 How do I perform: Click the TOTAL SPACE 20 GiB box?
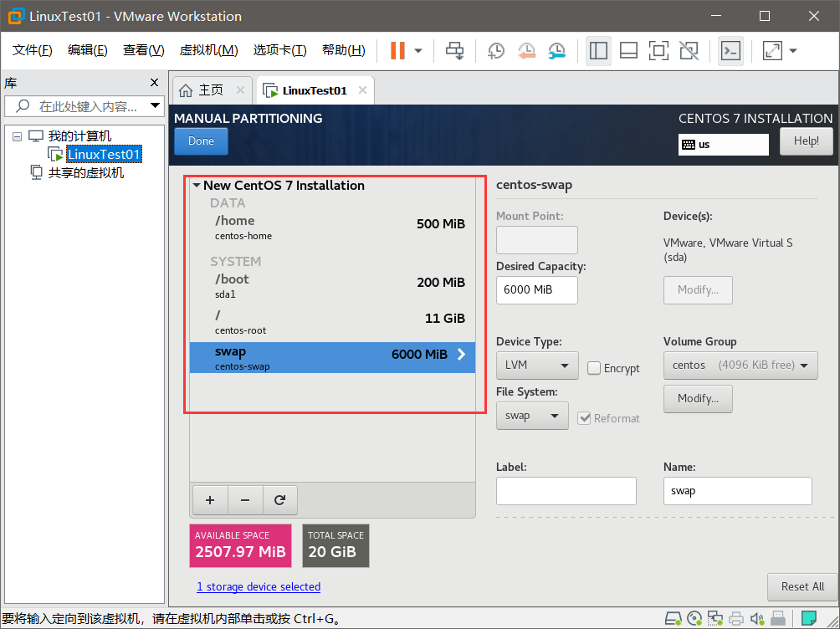tap(335, 545)
